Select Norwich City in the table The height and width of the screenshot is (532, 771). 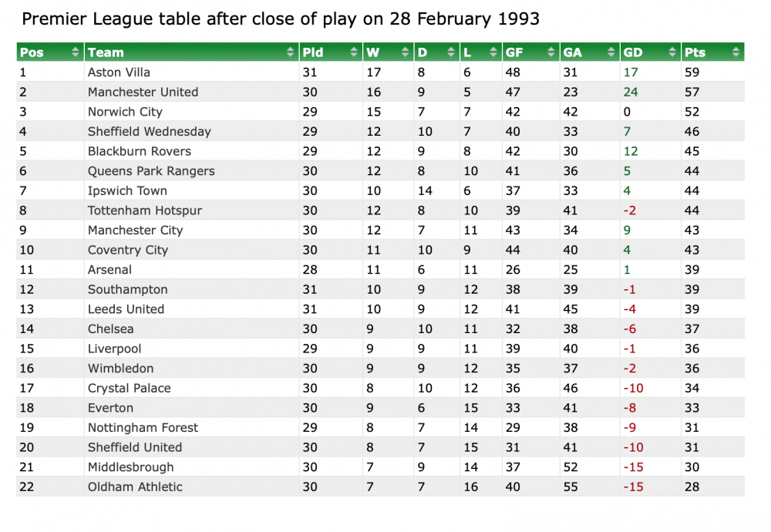[x=125, y=112]
